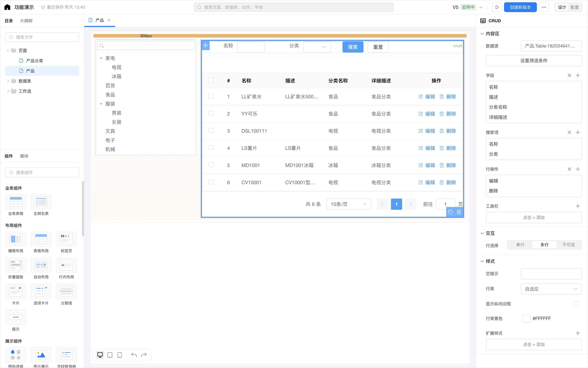
Task: Click the copy CRUD component icon
Action: [x=450, y=212]
